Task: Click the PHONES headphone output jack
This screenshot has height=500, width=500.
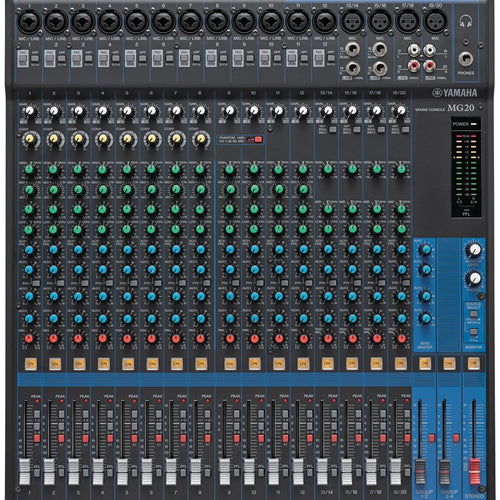Action: point(466,59)
